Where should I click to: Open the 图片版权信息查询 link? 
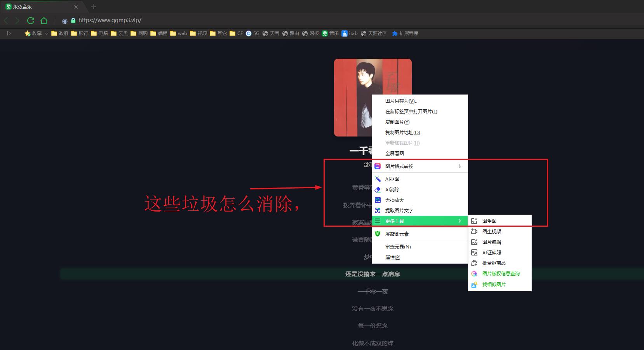[501, 274]
